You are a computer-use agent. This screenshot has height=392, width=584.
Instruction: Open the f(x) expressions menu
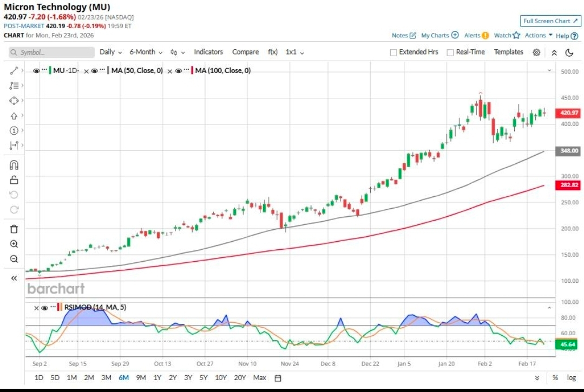[x=273, y=52]
